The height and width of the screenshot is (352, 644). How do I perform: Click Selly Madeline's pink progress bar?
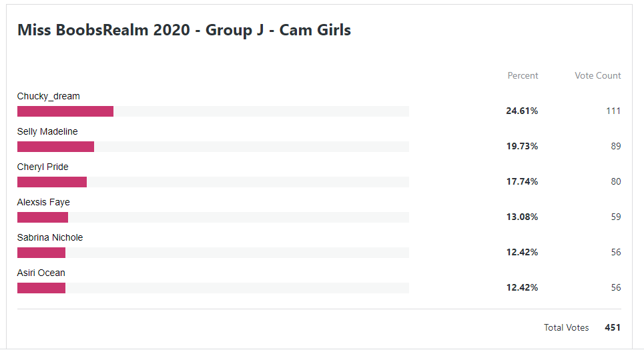55,147
